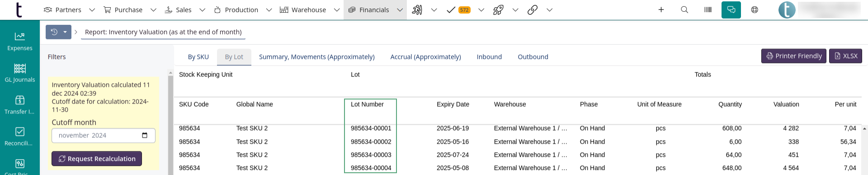The image size is (868, 175).
Task: Open the chat messages button
Action: click(731, 9)
